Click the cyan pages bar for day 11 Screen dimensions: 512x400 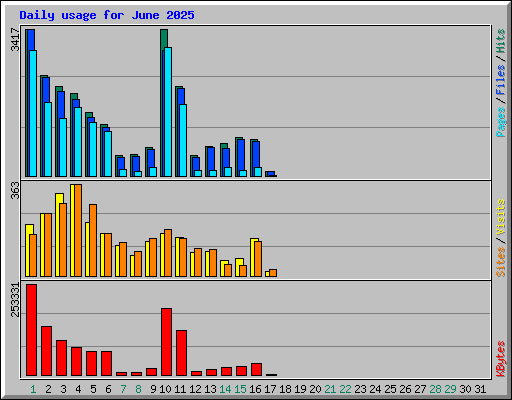coord(183,140)
